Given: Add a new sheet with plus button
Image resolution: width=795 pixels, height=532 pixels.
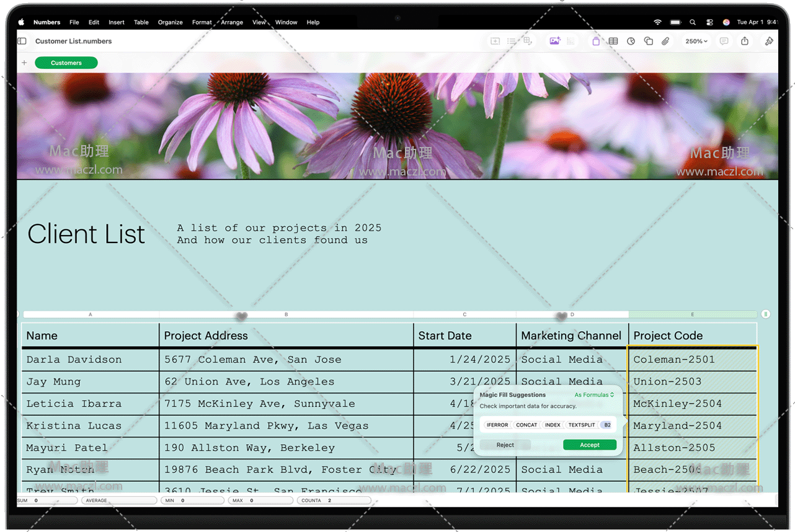Looking at the screenshot, I should click(x=24, y=63).
